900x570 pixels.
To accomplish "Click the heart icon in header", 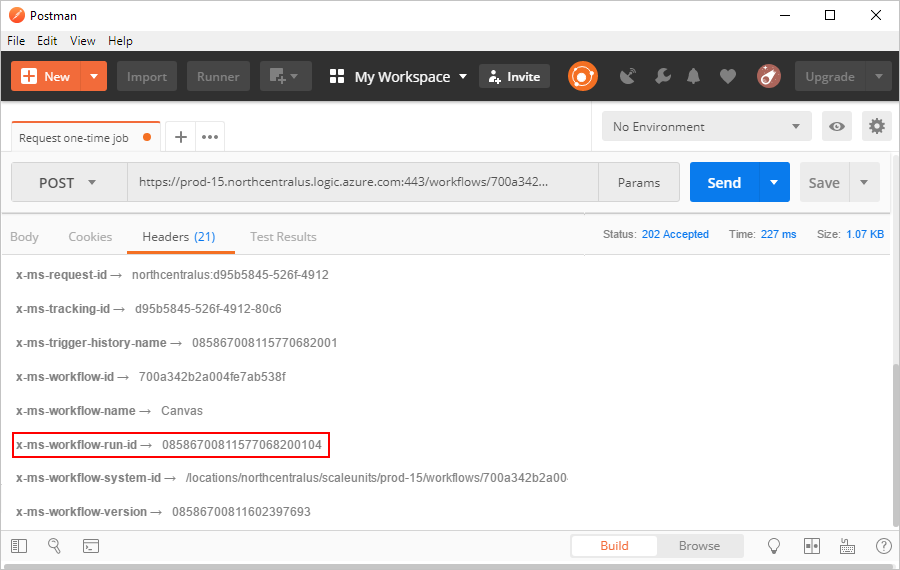I will 728,76.
